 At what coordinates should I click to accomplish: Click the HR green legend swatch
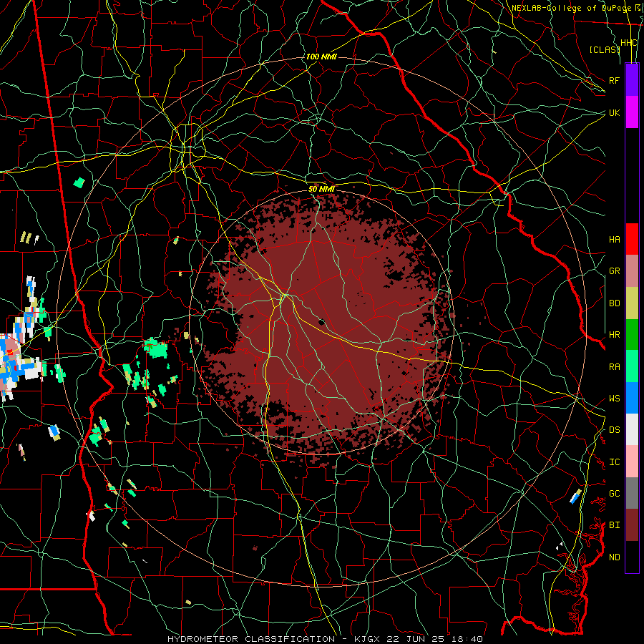click(x=632, y=335)
